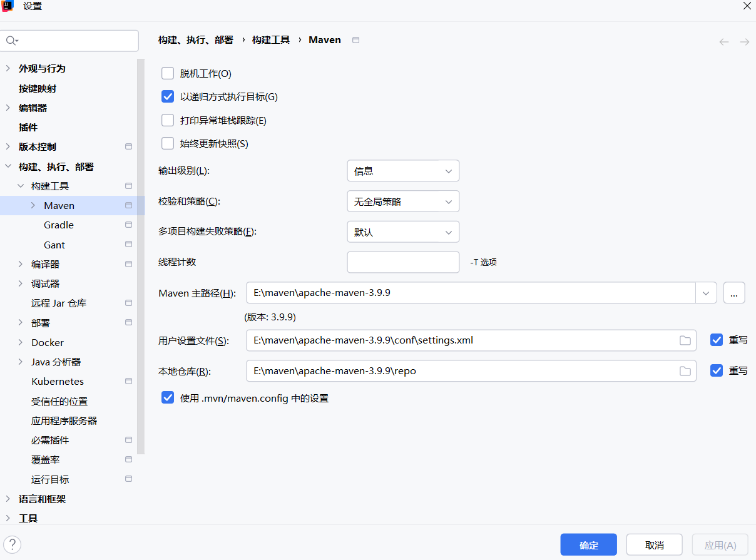The image size is (756, 560).
Task: Click 构建工具 breadcrumb link
Action: (271, 39)
